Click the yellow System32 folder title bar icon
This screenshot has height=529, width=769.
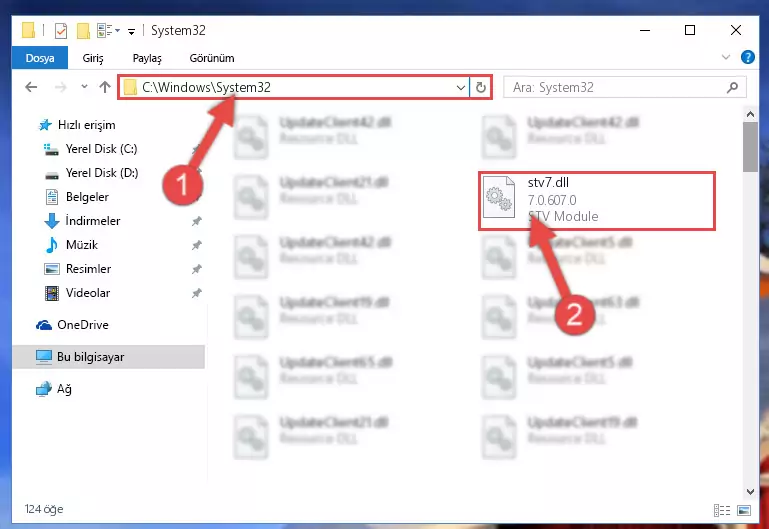[28, 30]
